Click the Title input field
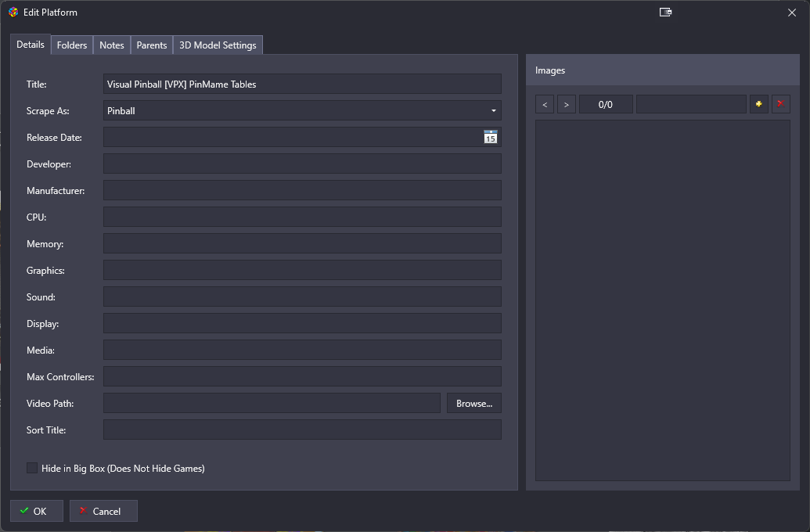The image size is (810, 532). click(x=302, y=84)
